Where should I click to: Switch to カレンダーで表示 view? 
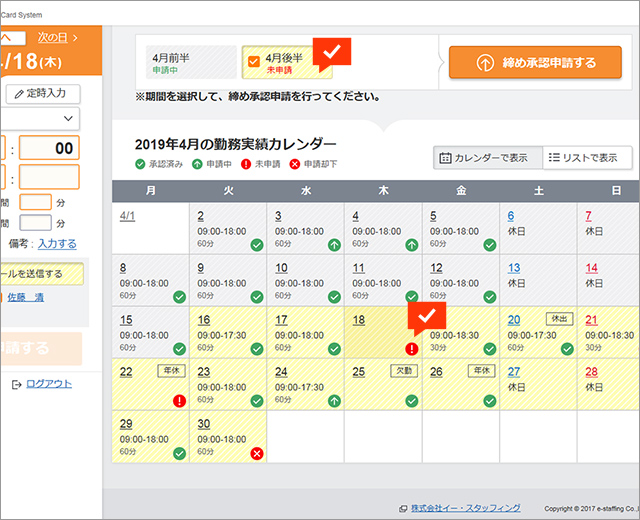[487, 158]
